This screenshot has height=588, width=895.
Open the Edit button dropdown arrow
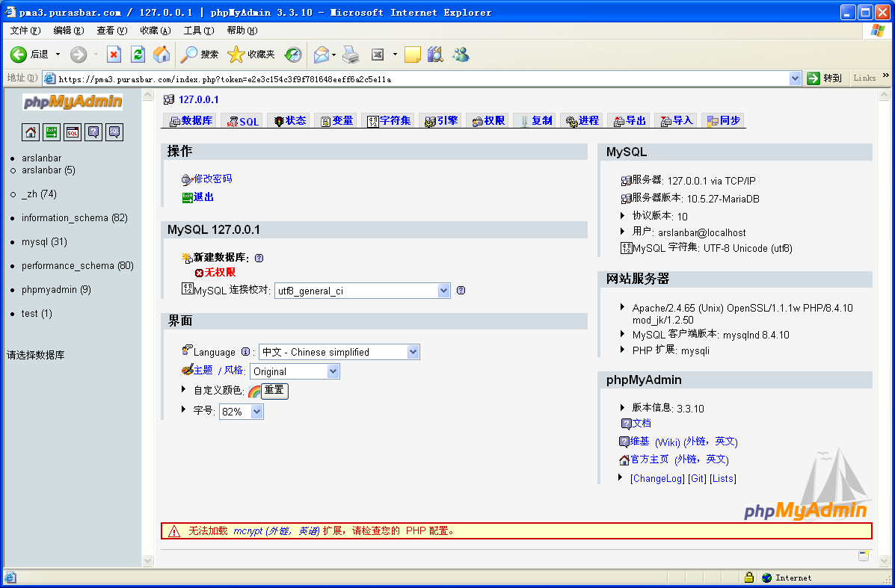[x=395, y=55]
